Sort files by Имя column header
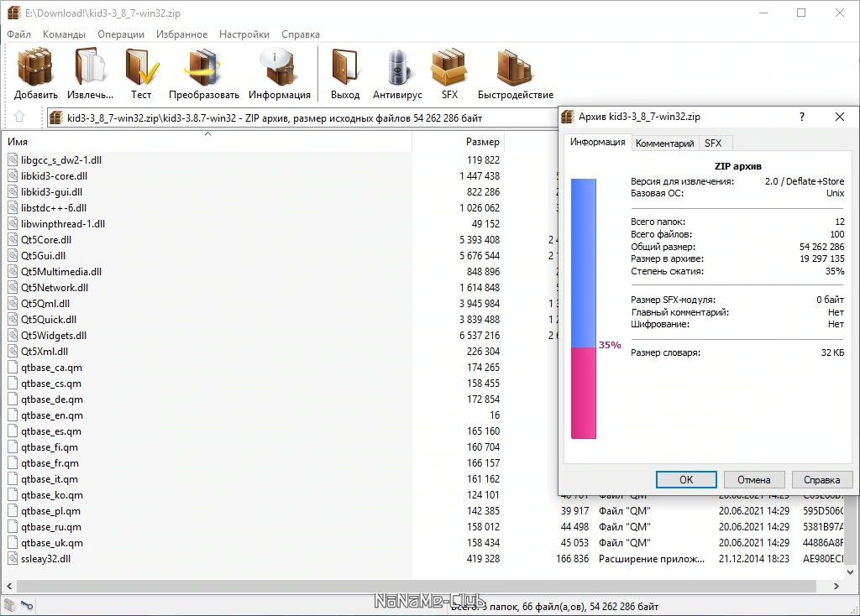The height and width of the screenshot is (616, 860). tap(207, 141)
